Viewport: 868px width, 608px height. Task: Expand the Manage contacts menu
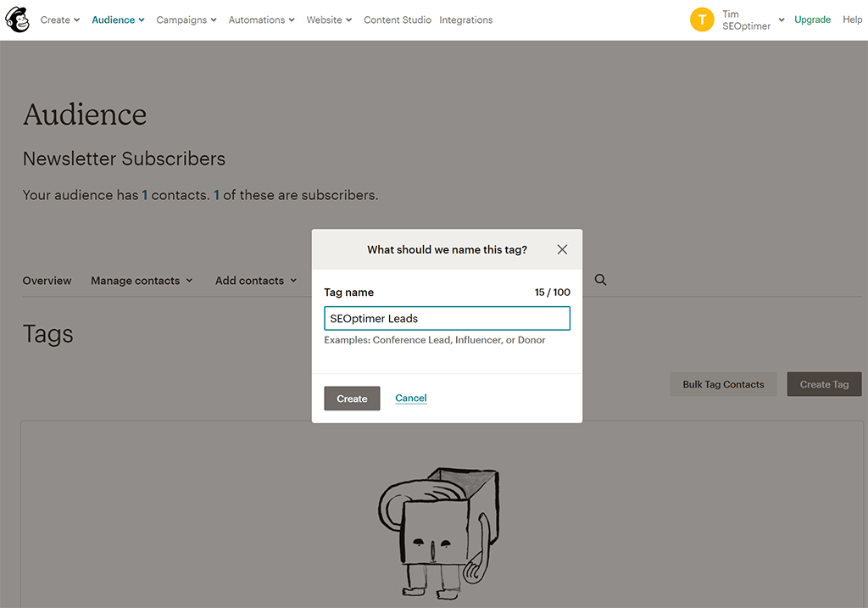coord(142,281)
